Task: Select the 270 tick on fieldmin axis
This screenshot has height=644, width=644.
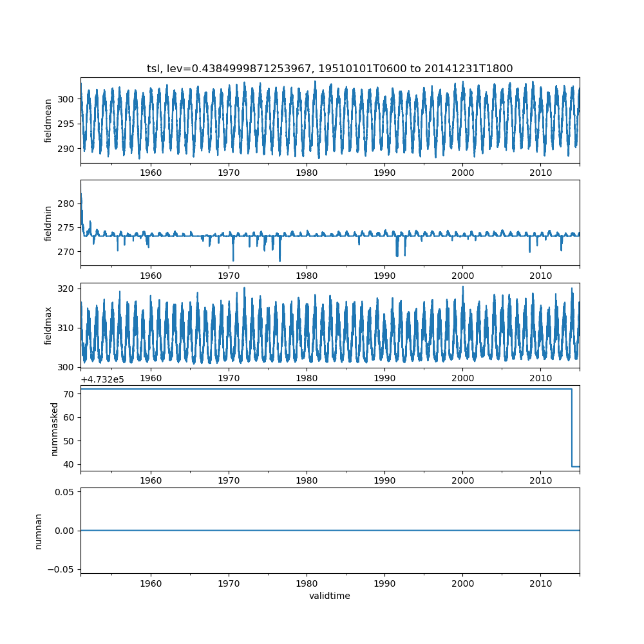Action: click(x=68, y=251)
